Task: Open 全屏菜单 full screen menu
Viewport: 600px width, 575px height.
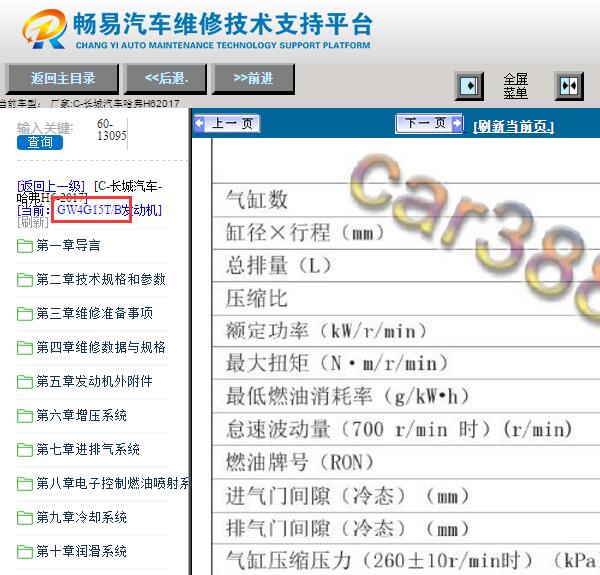Action: click(515, 86)
